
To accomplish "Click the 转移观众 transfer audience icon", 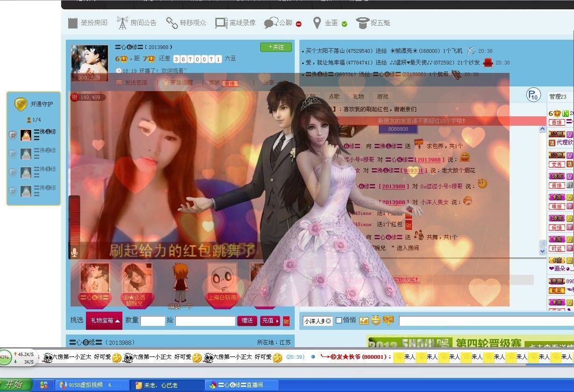I will tap(172, 22).
